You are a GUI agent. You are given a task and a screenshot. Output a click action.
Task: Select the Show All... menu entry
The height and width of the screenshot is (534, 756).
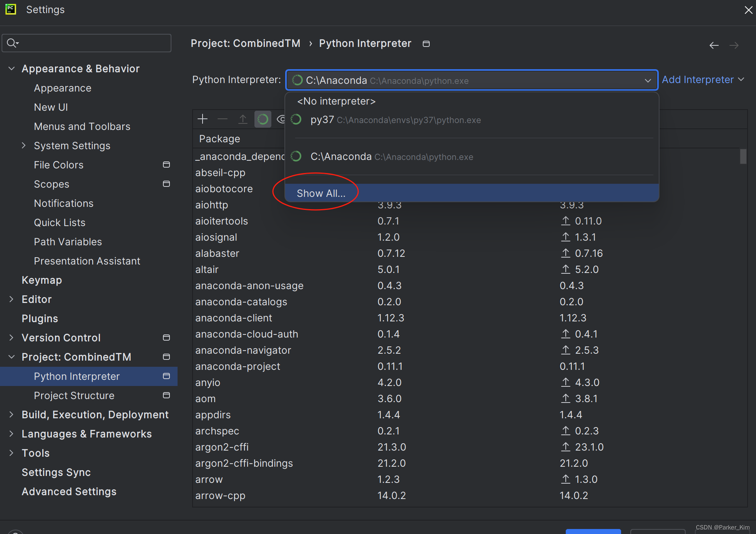point(321,193)
